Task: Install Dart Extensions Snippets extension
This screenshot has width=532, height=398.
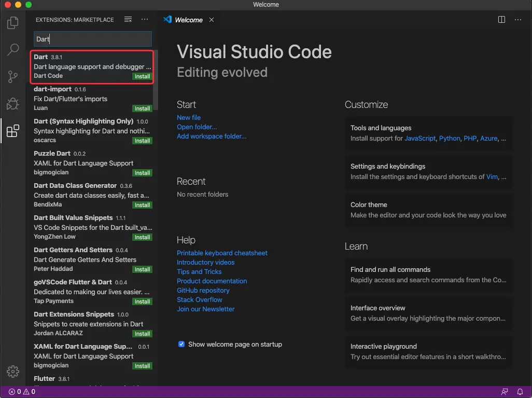Action: click(x=142, y=334)
